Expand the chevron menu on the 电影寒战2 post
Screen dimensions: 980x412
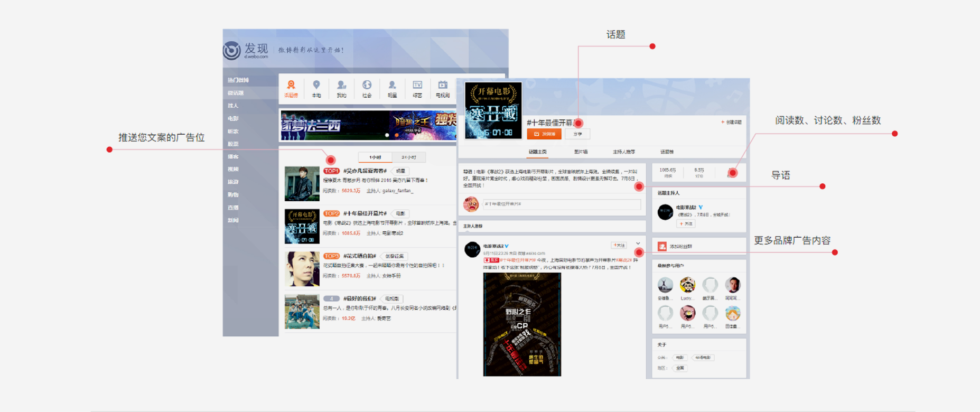(638, 244)
